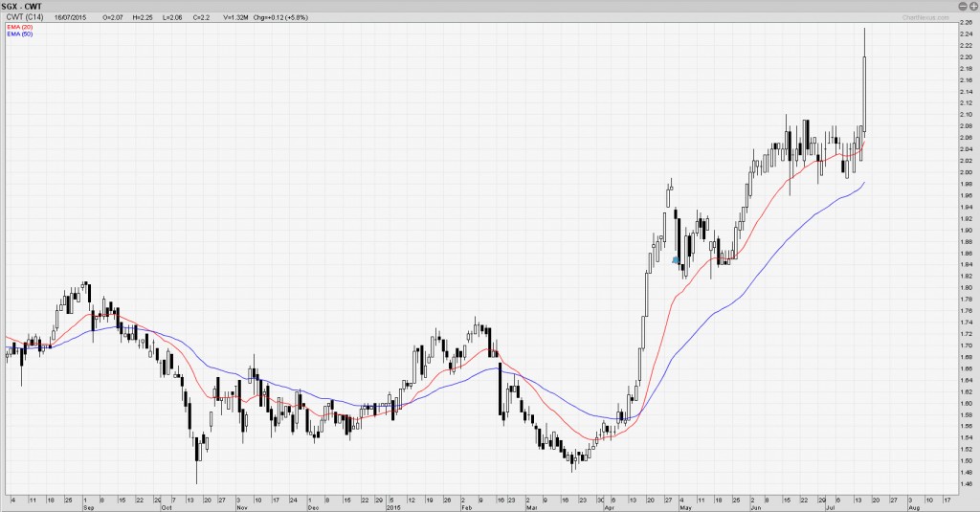Viewport: 980px width, 512px height.
Task: Click the SGX - CWT panel title
Action: coord(21,6)
